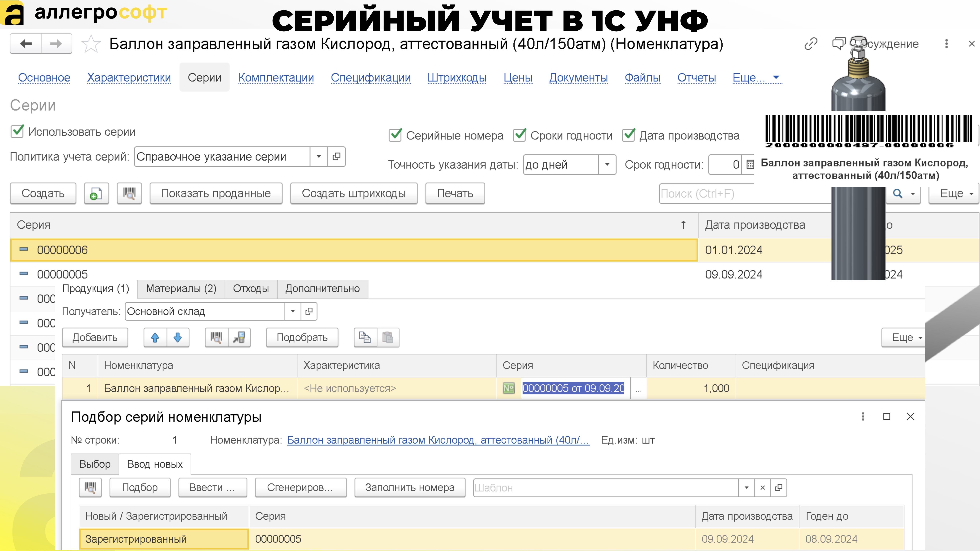The height and width of the screenshot is (551, 980).
Task: Switch to Материалы (2) tab
Action: tap(181, 289)
